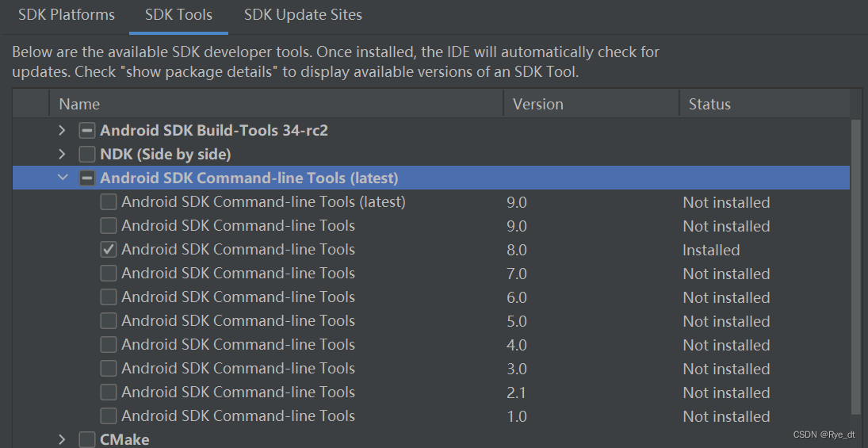The height and width of the screenshot is (448, 868).
Task: Expand the NDK (Side by side) entry
Action: (62, 154)
